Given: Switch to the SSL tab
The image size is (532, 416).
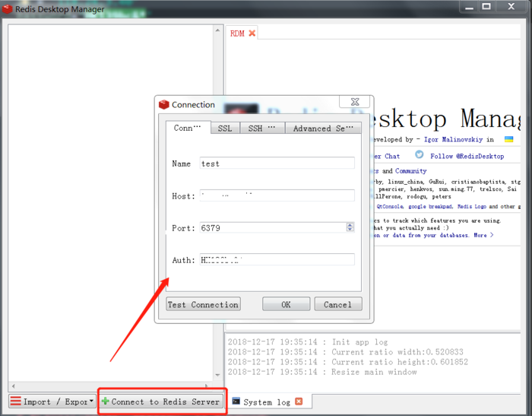Looking at the screenshot, I should point(225,129).
